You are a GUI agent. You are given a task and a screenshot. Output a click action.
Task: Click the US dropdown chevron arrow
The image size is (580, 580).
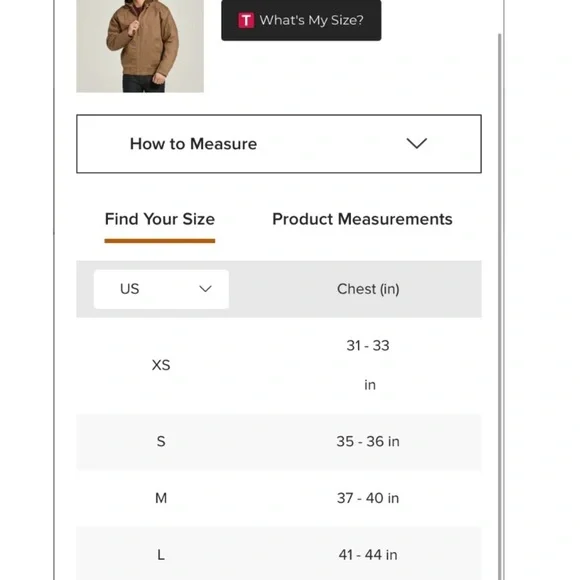click(x=205, y=289)
